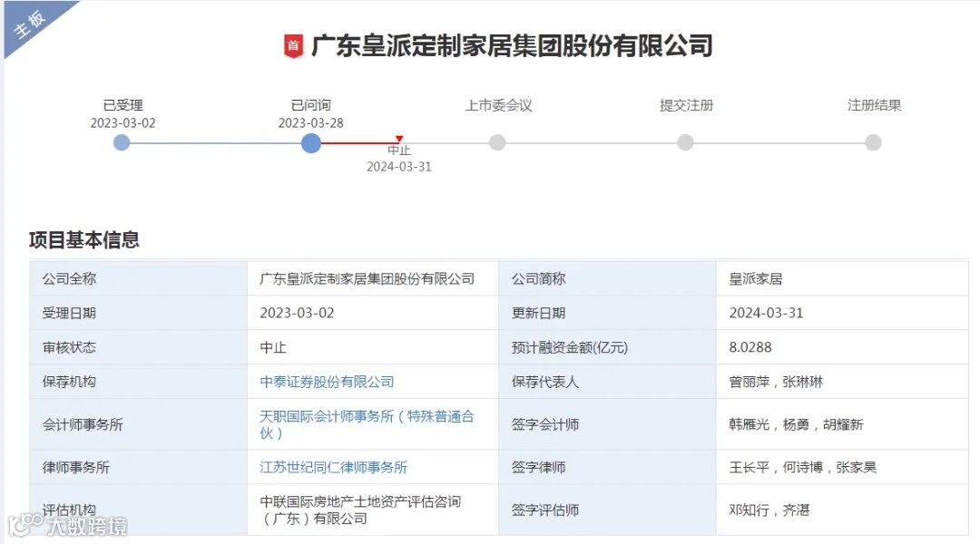Open the 江苏世纪同仁律师事务所 link

(x=334, y=467)
